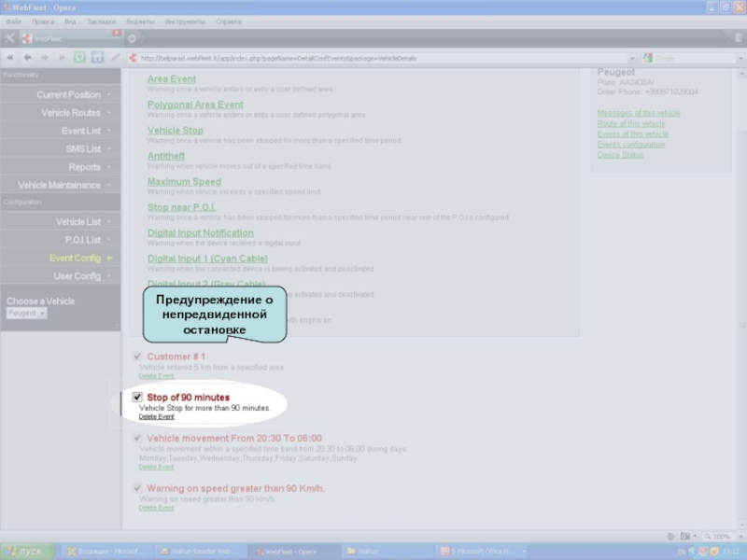Viewport: 747px width, 560px height.
Task: Open the Файл menu
Action: (14, 21)
